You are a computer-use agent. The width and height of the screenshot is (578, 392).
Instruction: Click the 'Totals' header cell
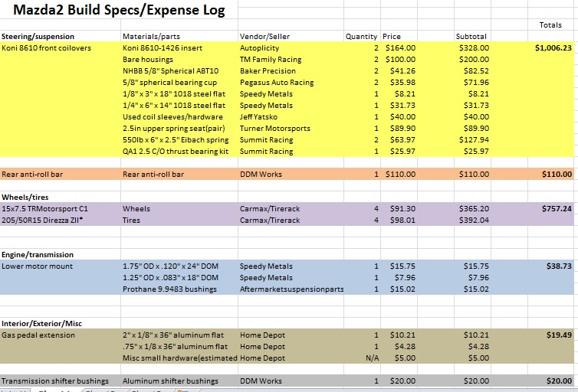550,25
